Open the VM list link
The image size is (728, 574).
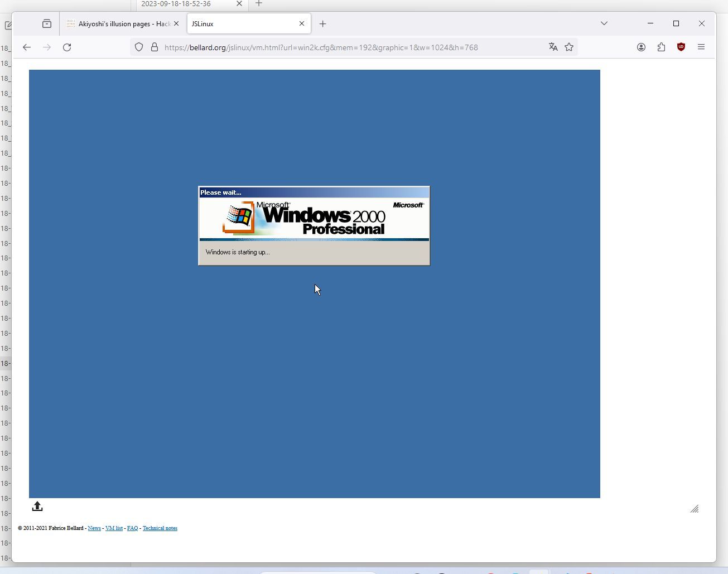[x=114, y=528]
